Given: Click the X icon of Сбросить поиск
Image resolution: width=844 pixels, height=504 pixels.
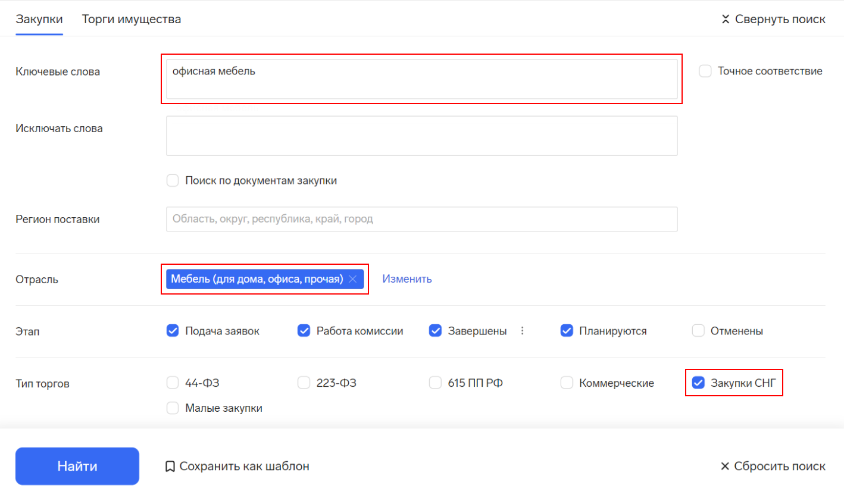Looking at the screenshot, I should tap(724, 467).
